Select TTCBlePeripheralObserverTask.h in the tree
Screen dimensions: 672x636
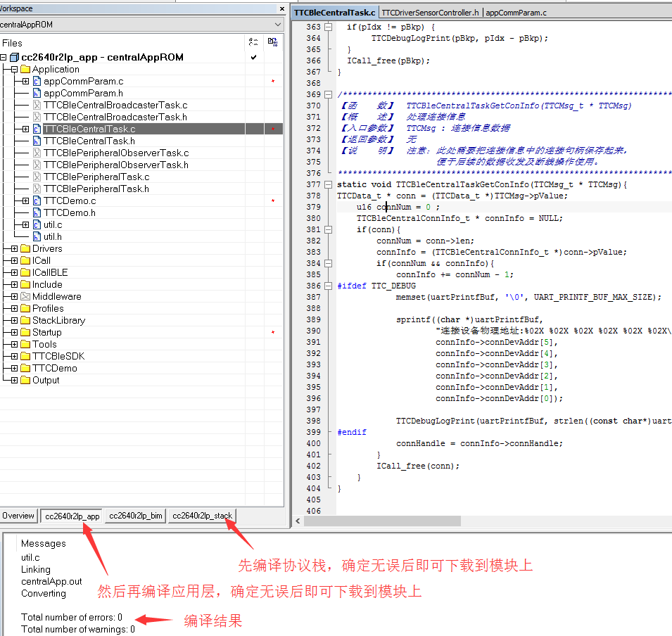116,165
